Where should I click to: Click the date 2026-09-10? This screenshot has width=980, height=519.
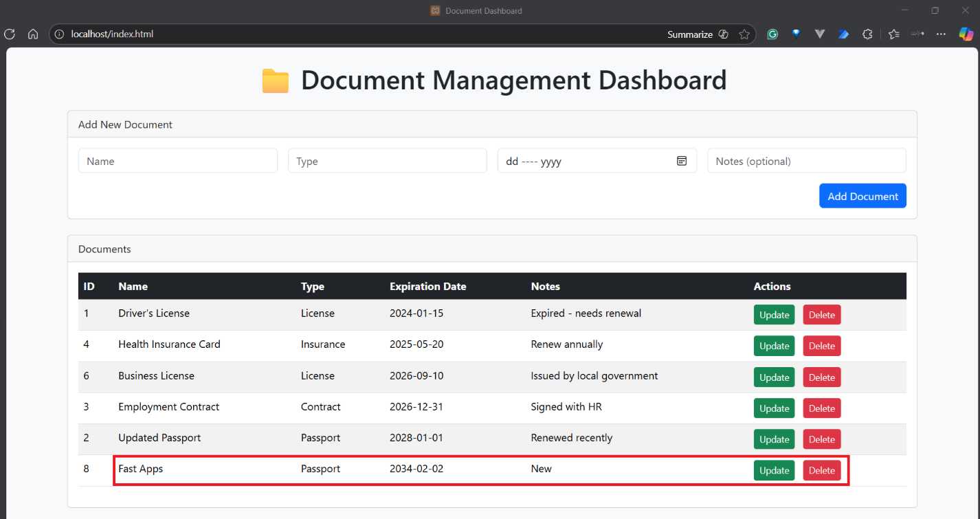tap(416, 376)
